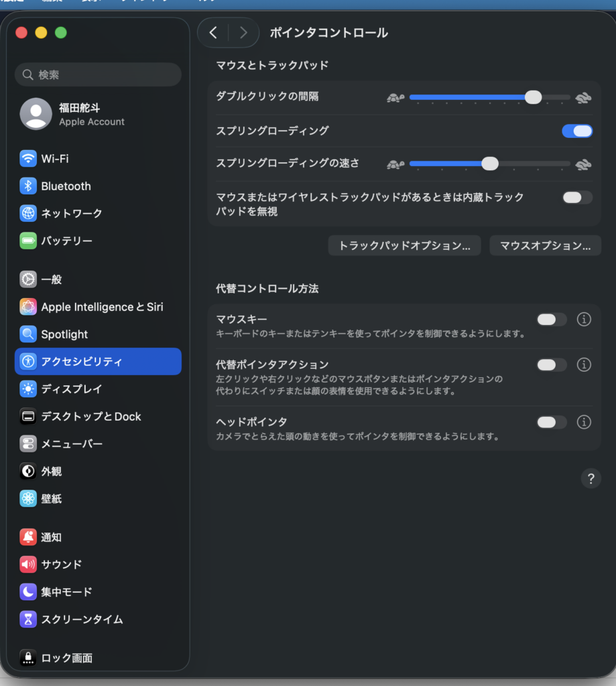This screenshot has width=616, height=686.
Task: Click the マウスオプション… button
Action: [545, 246]
